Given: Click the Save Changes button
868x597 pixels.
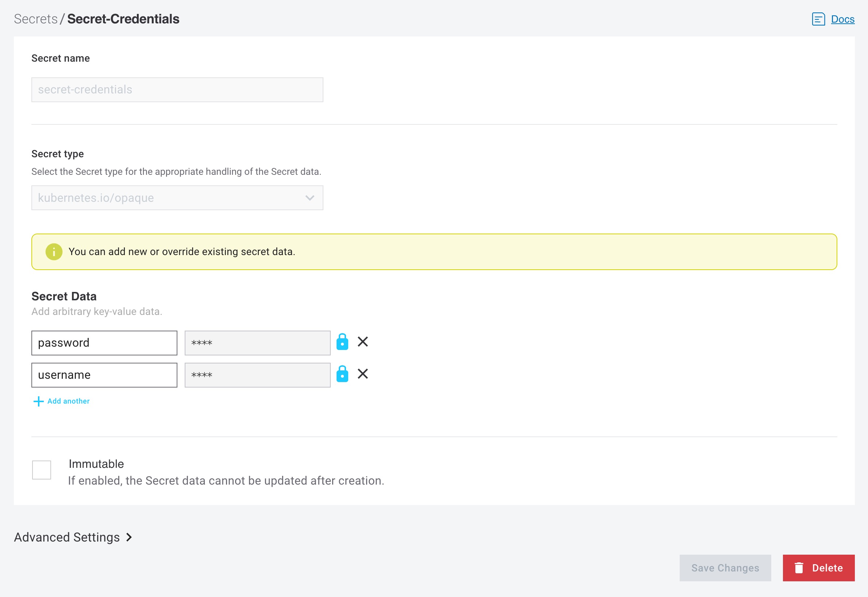Looking at the screenshot, I should 725,568.
